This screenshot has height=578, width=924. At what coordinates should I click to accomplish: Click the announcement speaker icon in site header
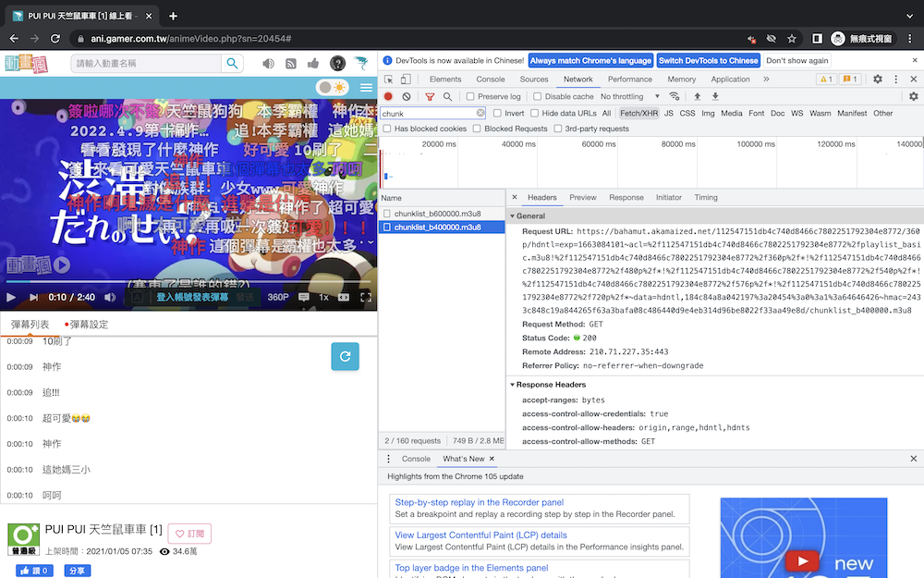[x=268, y=63]
